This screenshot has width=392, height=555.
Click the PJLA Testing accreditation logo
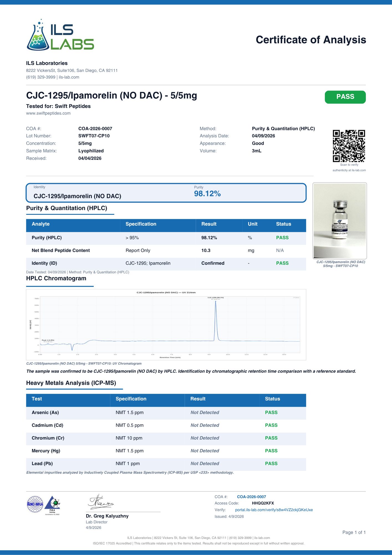point(53,504)
